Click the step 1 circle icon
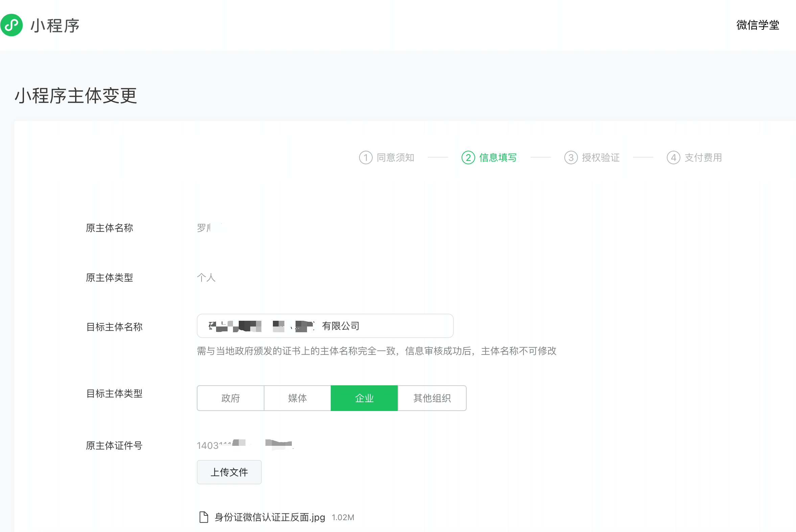Screen dimensions: 796x532 (366, 158)
